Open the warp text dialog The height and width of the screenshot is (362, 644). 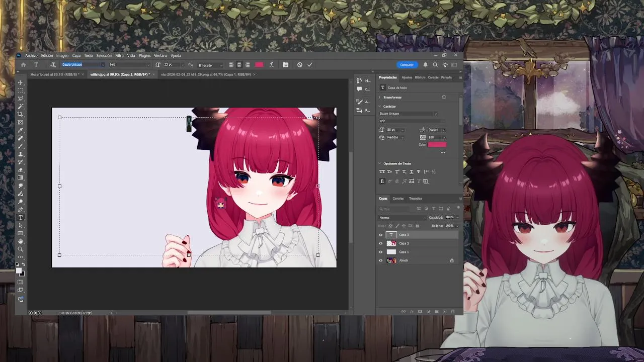click(x=272, y=64)
